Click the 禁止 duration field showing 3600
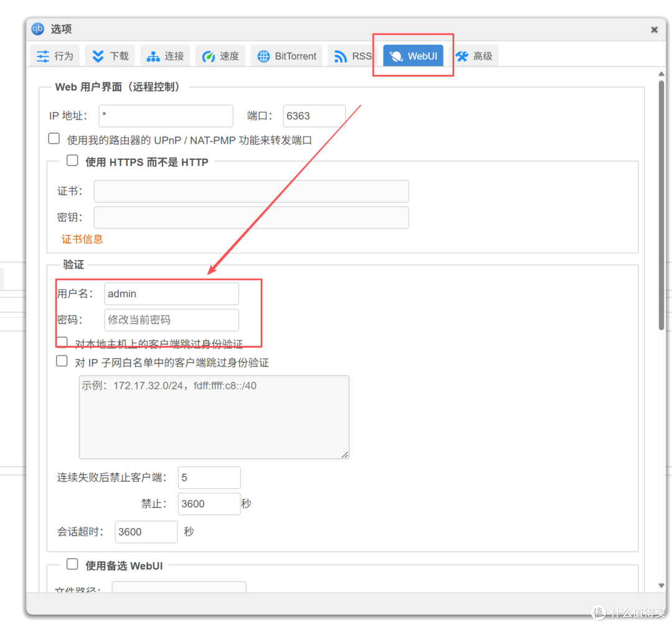672x627 pixels. click(x=209, y=504)
